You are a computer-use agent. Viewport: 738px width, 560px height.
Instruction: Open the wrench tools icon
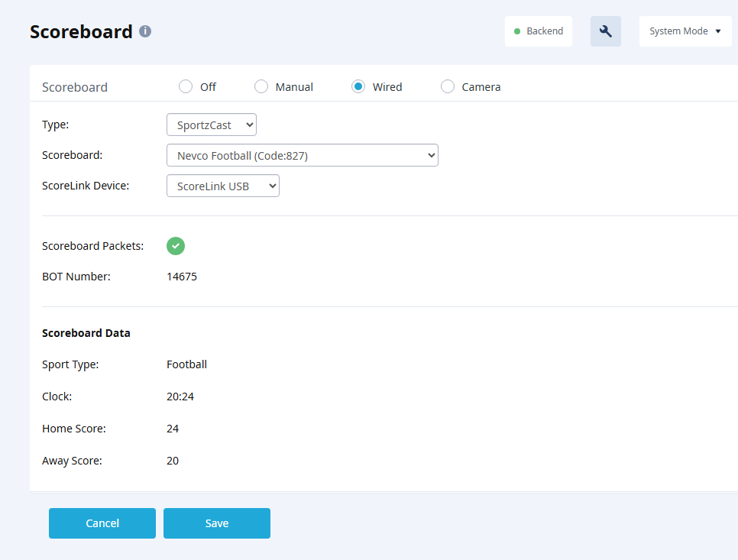pyautogui.click(x=606, y=31)
